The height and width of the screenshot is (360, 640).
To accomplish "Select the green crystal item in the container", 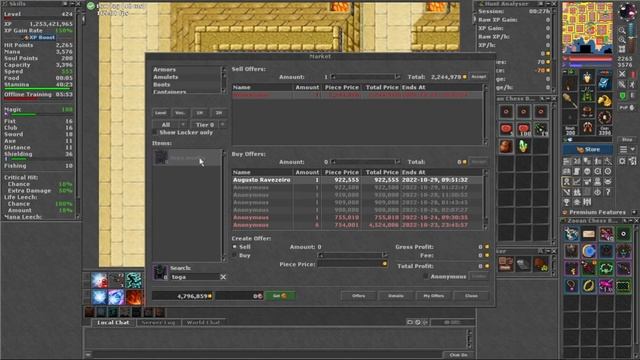I will click(523, 146).
